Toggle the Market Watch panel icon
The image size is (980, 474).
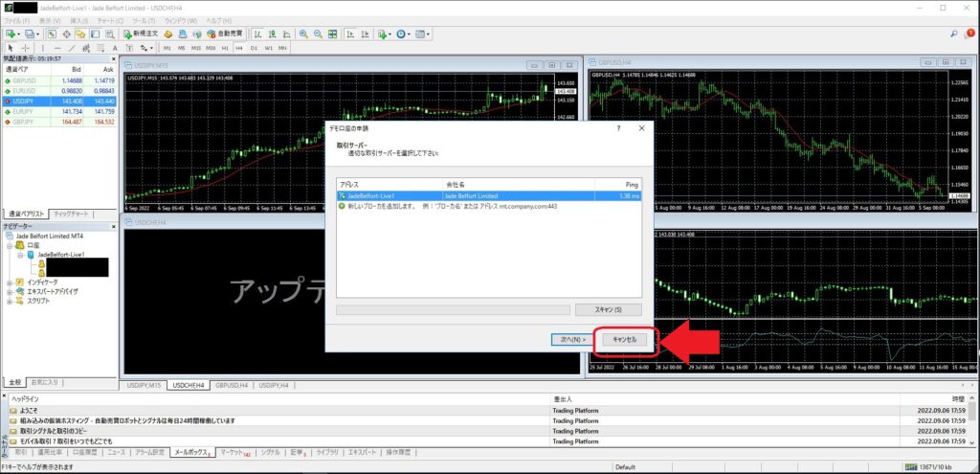(52, 34)
